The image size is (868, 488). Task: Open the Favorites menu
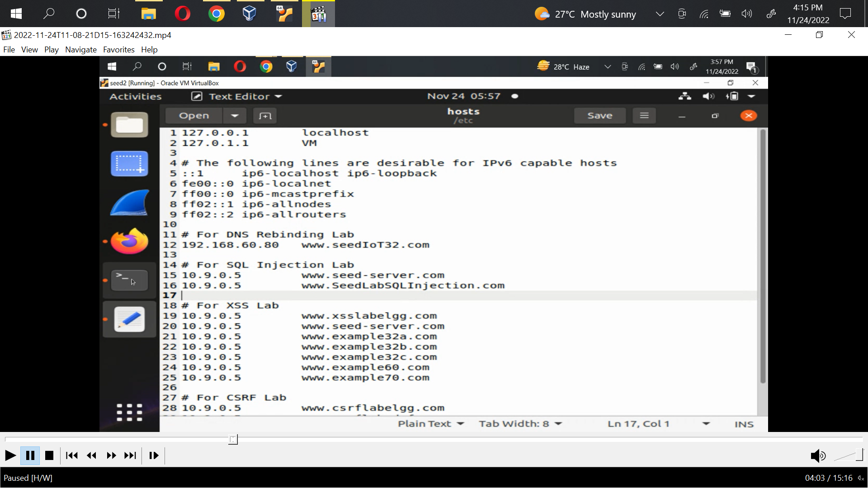[118, 50]
